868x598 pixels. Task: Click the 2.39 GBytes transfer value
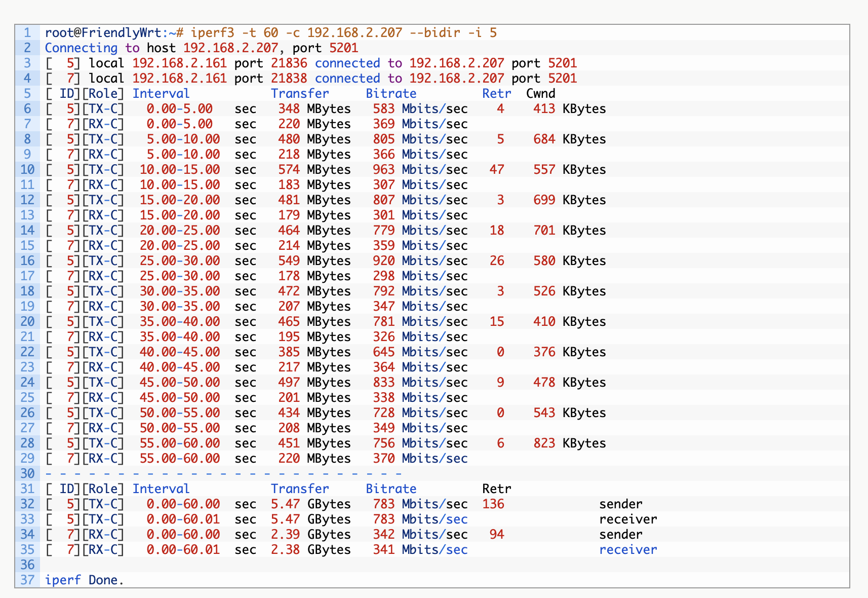click(311, 535)
